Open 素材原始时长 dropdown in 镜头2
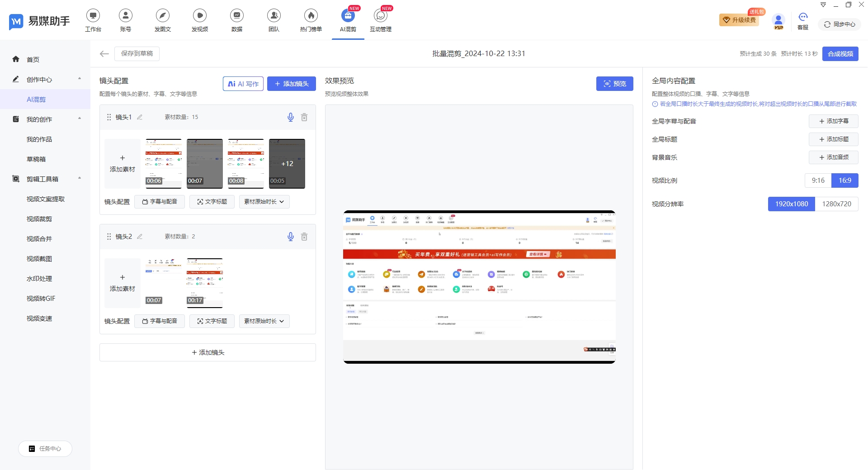Viewport: 868px width, 470px height. click(264, 321)
